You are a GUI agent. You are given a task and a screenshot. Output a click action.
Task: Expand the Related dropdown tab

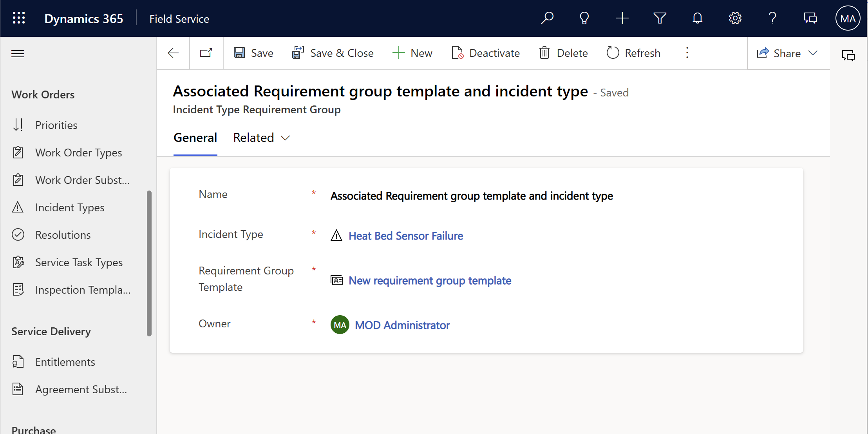pos(261,138)
